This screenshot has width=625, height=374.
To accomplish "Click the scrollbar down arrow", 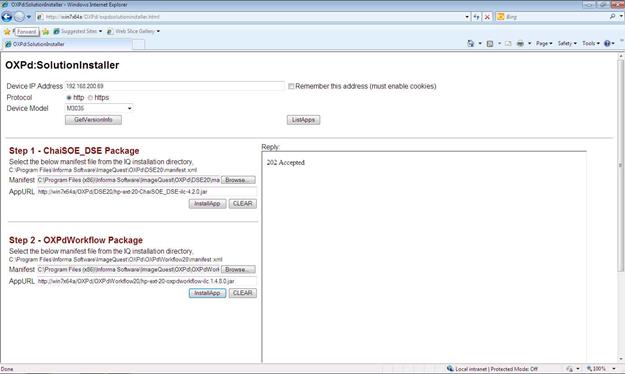I will [x=621, y=359].
